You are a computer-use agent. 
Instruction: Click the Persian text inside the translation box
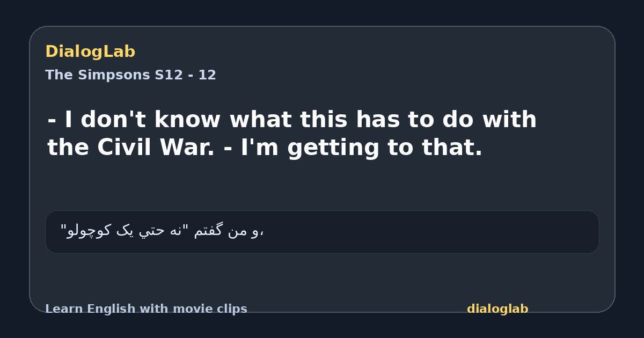tap(162, 231)
